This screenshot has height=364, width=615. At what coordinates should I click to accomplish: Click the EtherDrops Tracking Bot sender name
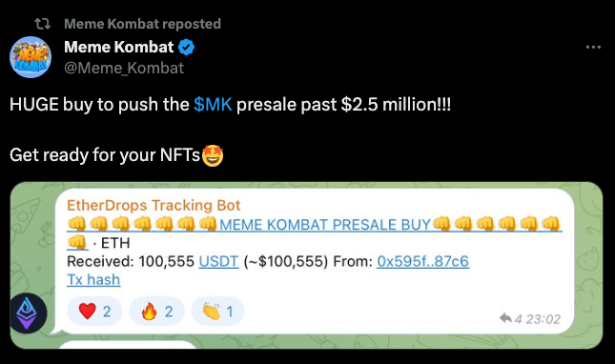click(x=154, y=205)
